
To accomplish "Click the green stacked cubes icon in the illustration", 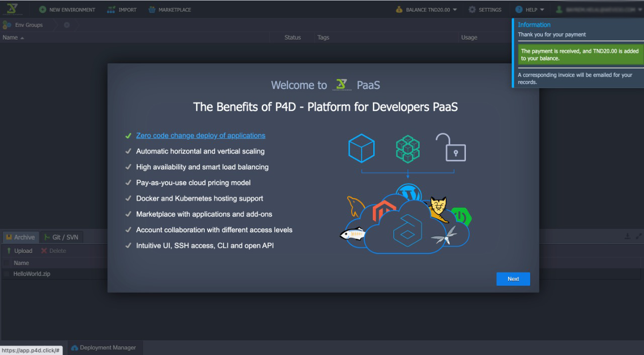I will point(408,149).
